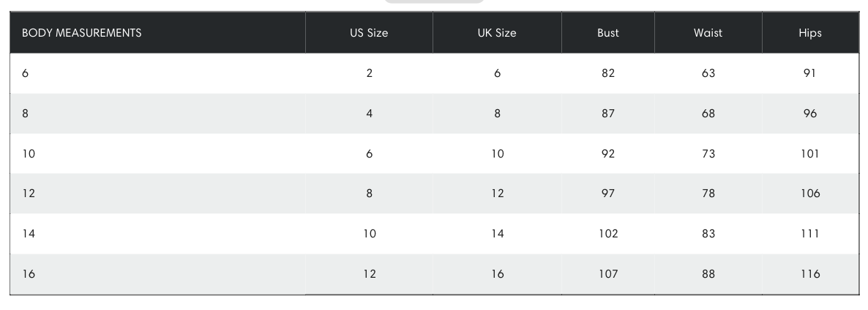This screenshot has width=868, height=310.
Task: Select the size 16 row label
Action: [x=29, y=273]
